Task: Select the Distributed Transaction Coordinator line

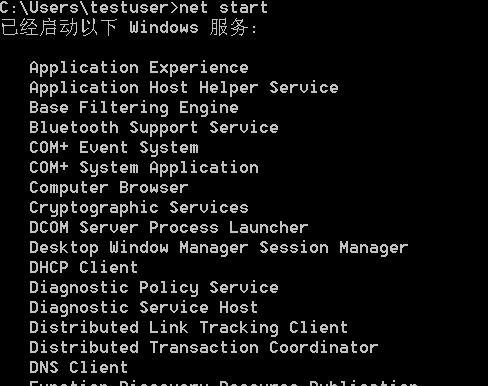Action: pos(204,348)
